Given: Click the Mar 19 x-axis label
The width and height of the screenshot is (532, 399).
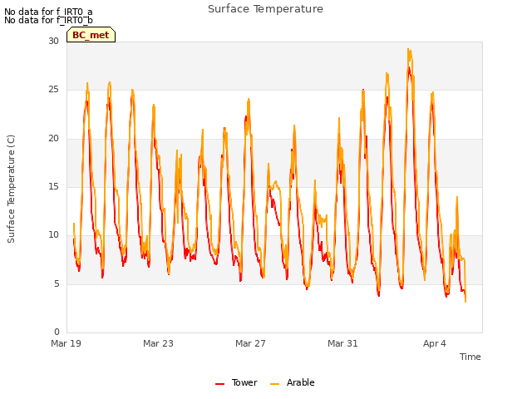Looking at the screenshot, I should [66, 343].
